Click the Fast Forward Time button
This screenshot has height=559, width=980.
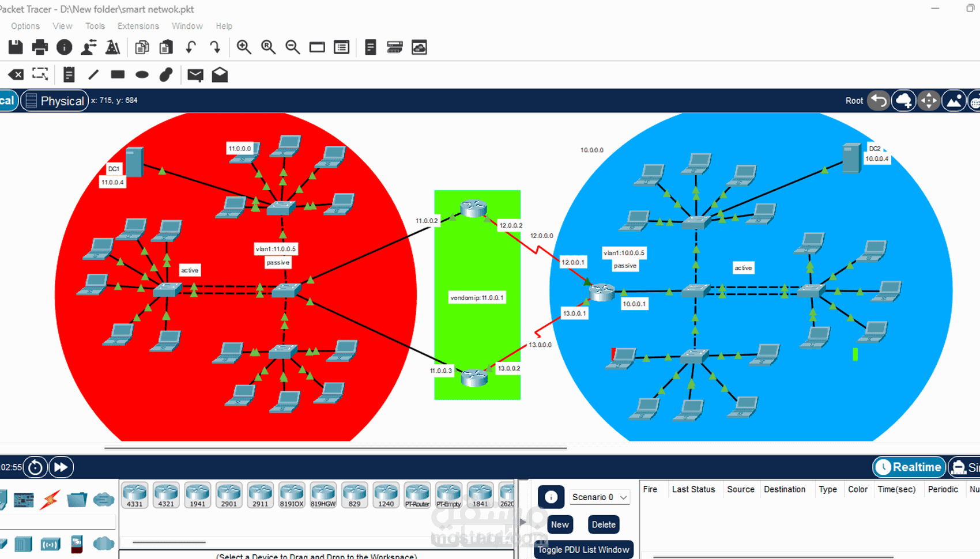tap(61, 467)
